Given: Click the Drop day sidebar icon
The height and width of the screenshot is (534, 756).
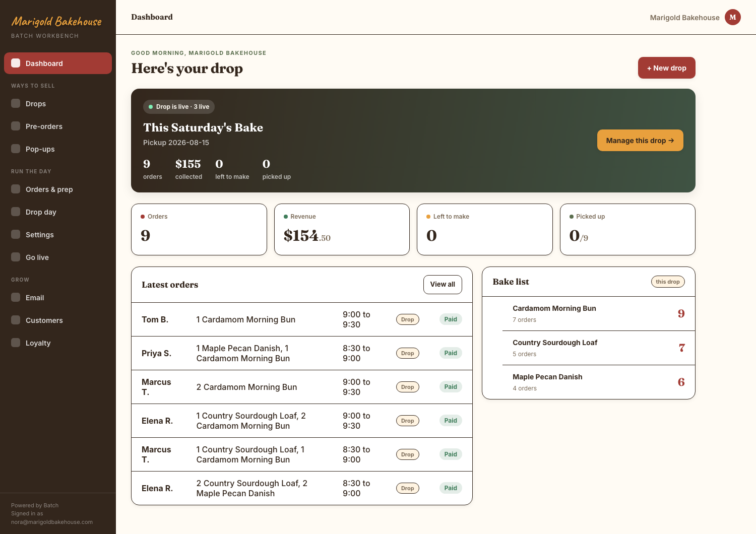Looking at the screenshot, I should coord(16,212).
